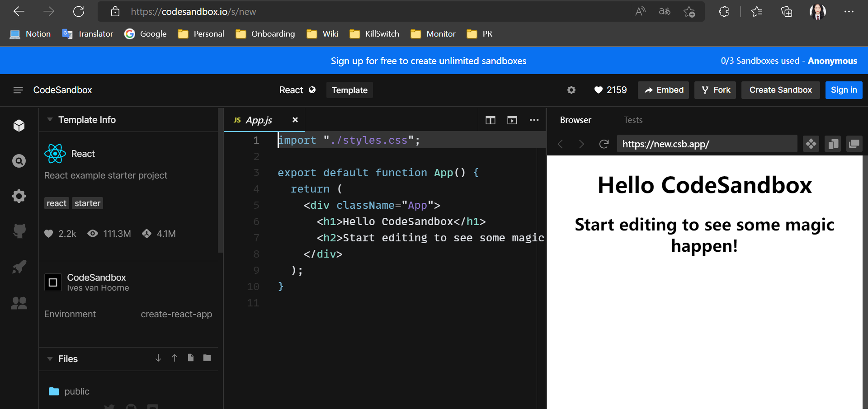Click the new file icon in Files
The height and width of the screenshot is (409, 868).
point(191,358)
